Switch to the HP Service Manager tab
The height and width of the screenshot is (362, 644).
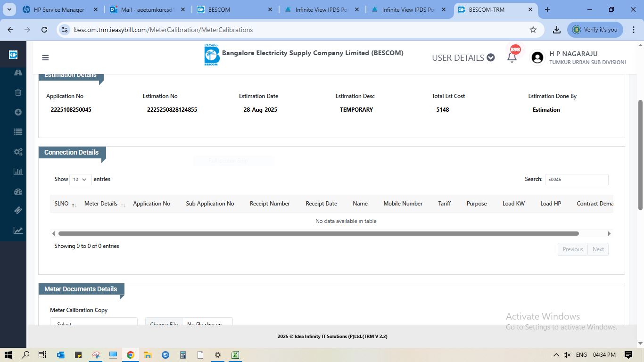coord(59,9)
